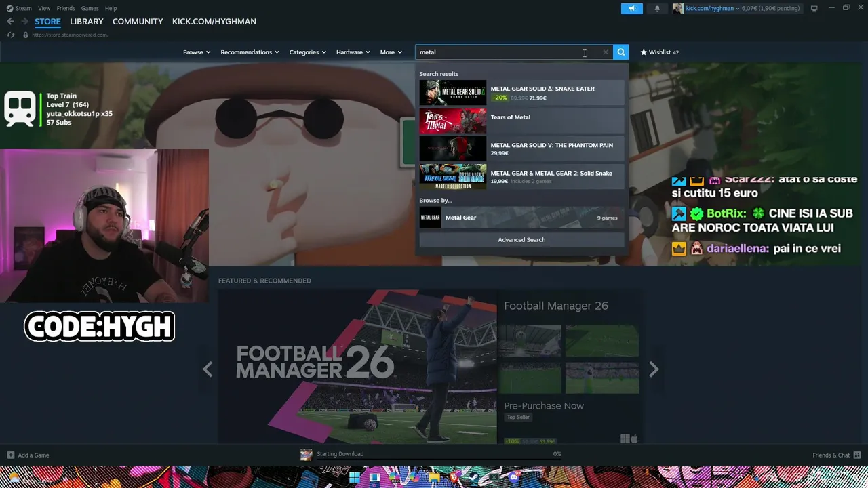Click the Starting Download progress bar

pos(438,460)
